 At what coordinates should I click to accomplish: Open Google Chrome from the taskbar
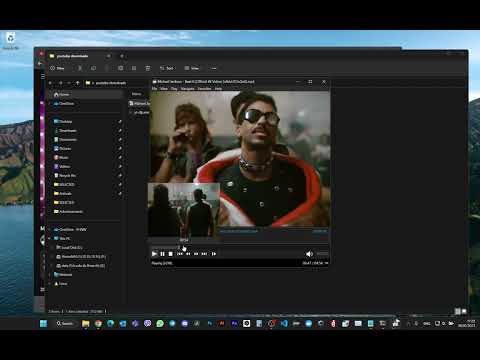(x=98, y=323)
